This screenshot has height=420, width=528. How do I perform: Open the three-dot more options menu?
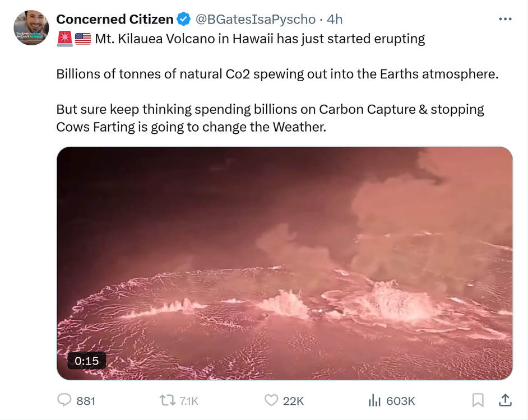(504, 20)
